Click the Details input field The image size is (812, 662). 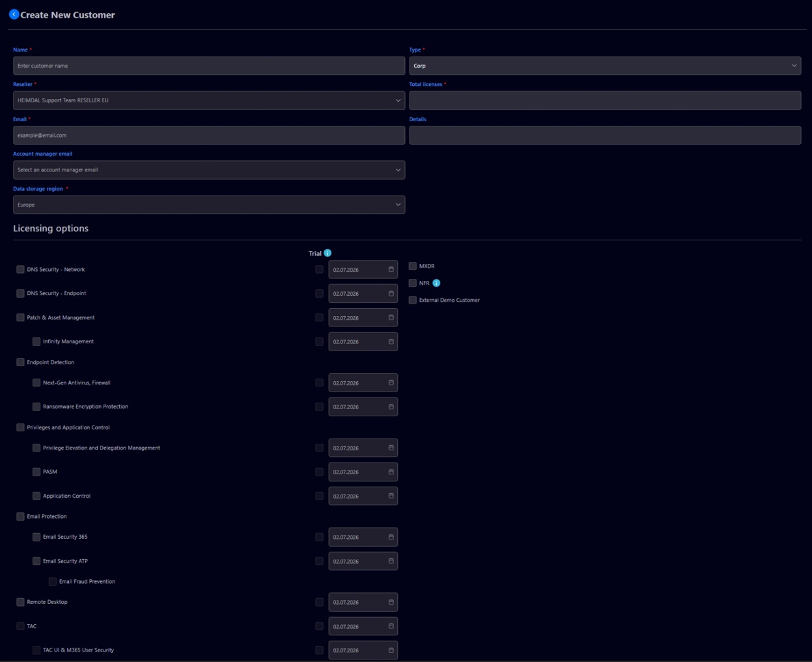[605, 136]
